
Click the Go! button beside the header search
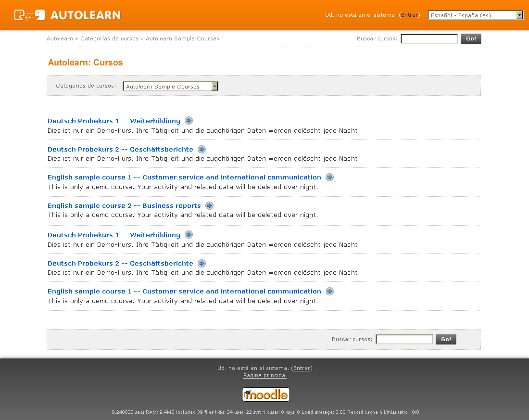coord(471,38)
